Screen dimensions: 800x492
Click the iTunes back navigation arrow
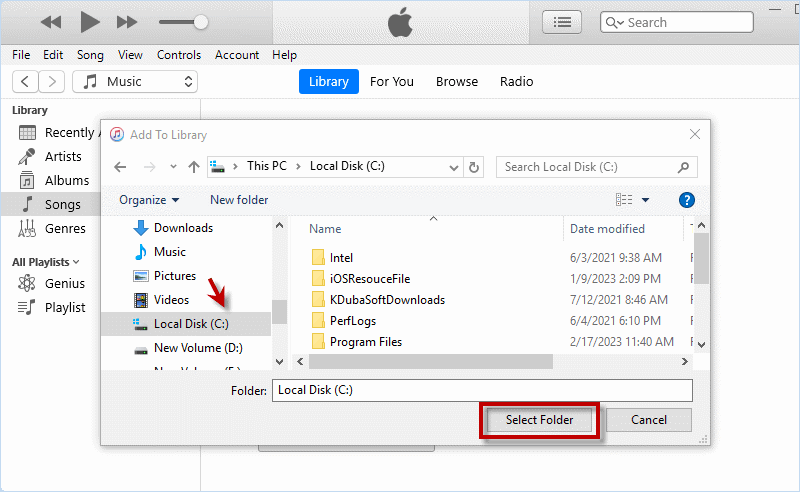click(x=24, y=82)
